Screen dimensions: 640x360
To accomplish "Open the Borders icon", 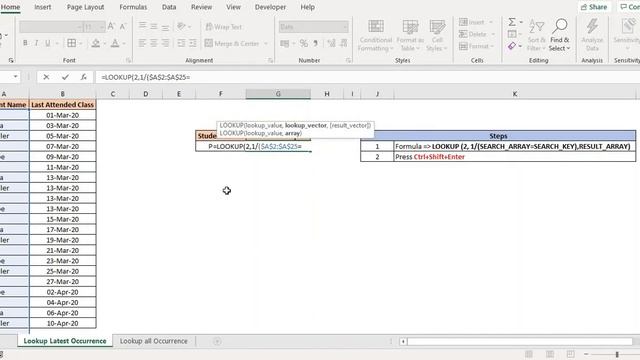I will tap(71, 43).
